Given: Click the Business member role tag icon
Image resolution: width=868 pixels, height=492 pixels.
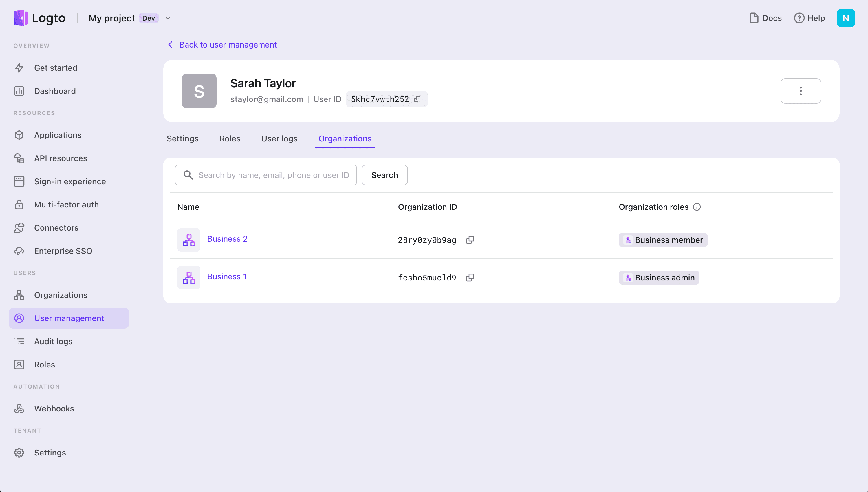Looking at the screenshot, I should [628, 240].
